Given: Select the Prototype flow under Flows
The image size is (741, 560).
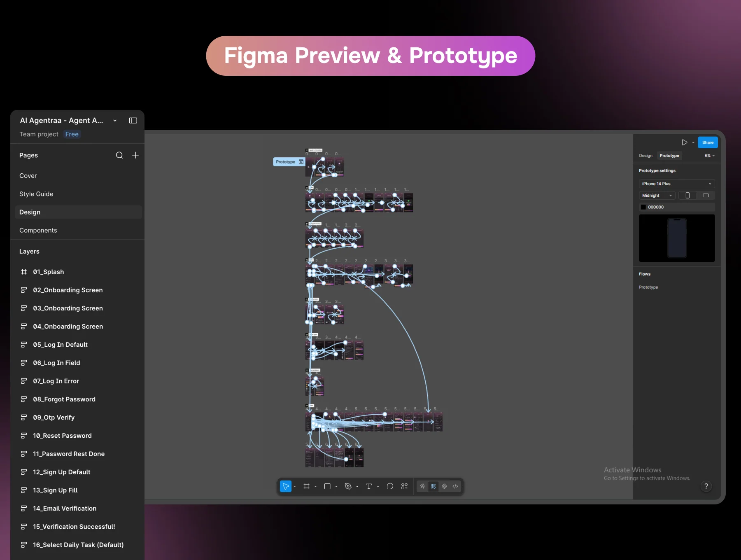Looking at the screenshot, I should pyautogui.click(x=648, y=287).
